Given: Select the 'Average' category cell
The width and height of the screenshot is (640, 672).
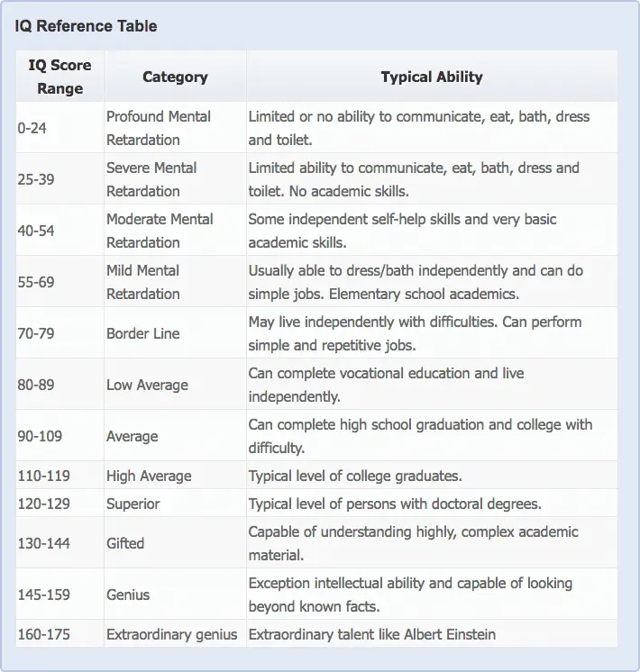Looking at the screenshot, I should pyautogui.click(x=132, y=436).
